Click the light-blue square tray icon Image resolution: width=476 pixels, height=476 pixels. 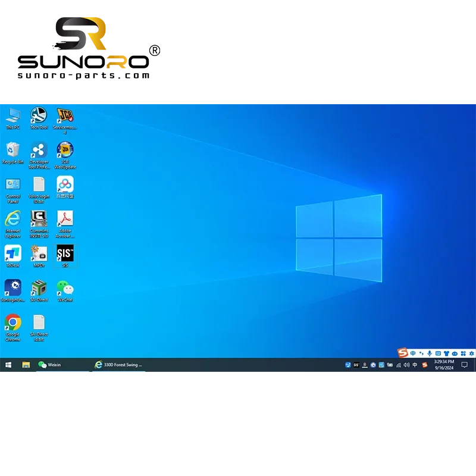click(x=381, y=365)
